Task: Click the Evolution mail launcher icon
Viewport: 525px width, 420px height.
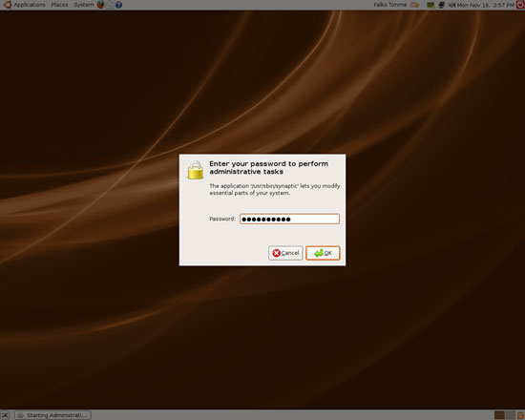Action: [x=110, y=5]
